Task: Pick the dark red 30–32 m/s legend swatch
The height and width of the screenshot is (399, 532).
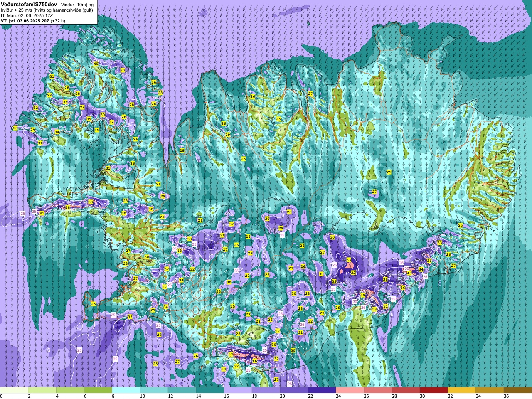Action: pos(434,390)
